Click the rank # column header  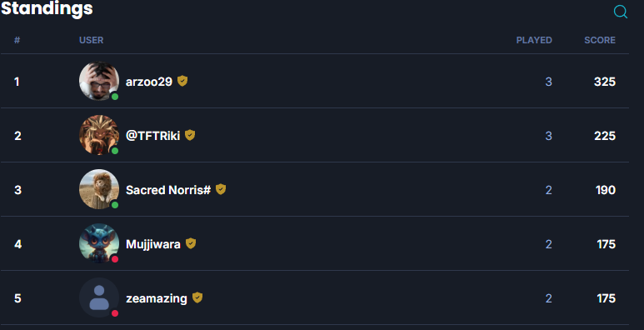point(17,40)
